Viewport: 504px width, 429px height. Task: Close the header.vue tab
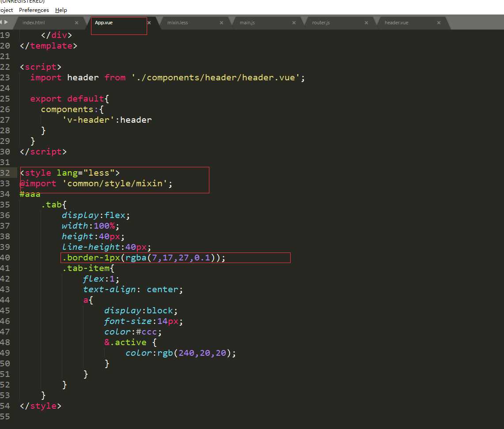point(439,23)
